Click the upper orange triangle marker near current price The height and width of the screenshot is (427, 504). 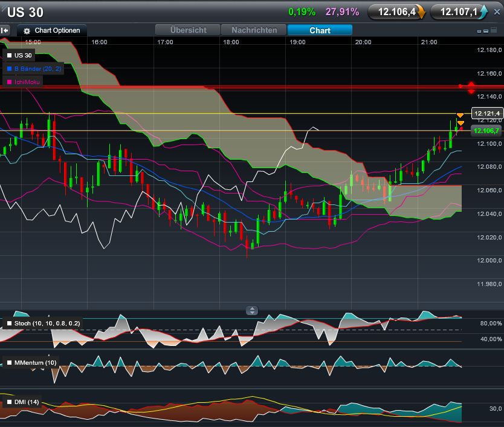pos(460,114)
